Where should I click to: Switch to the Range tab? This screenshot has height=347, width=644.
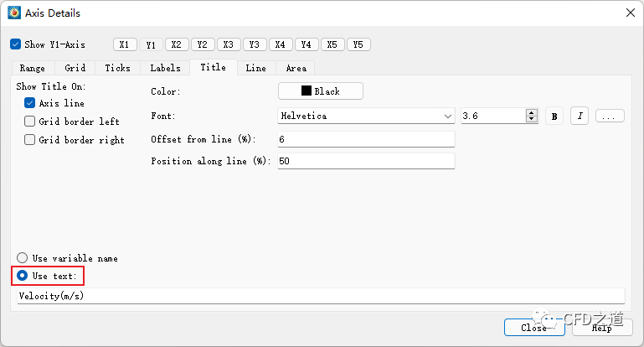[33, 68]
